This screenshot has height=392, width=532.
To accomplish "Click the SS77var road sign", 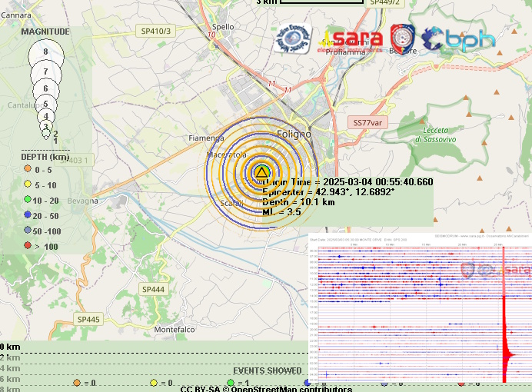I will 368,122.
